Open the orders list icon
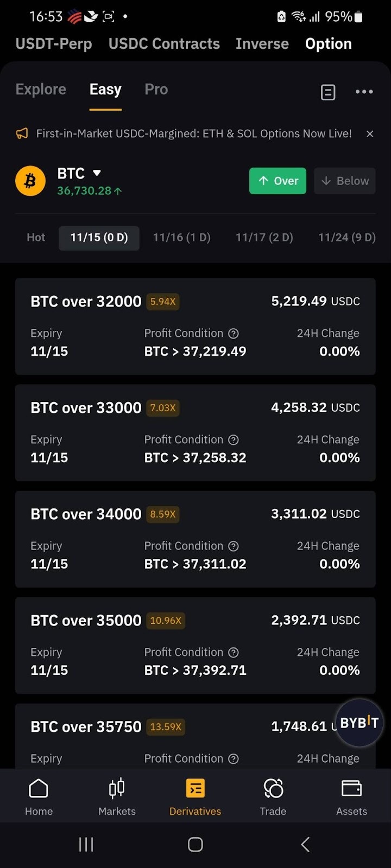391x868 pixels. [x=328, y=92]
